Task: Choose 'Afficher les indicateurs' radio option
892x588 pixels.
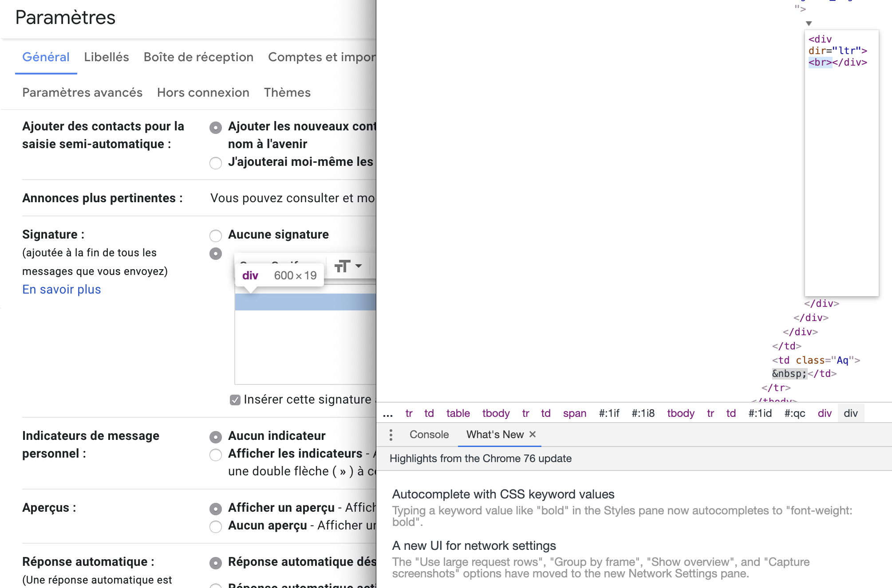Action: coord(216,455)
